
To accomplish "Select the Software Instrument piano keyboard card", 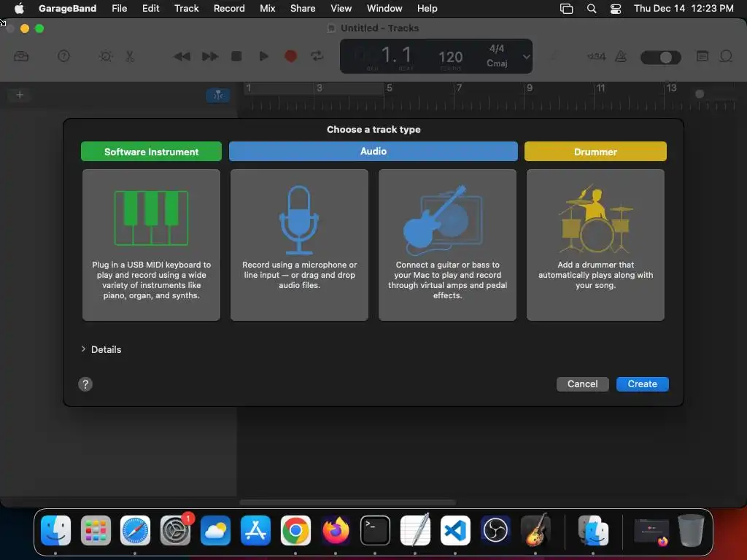I will click(151, 245).
